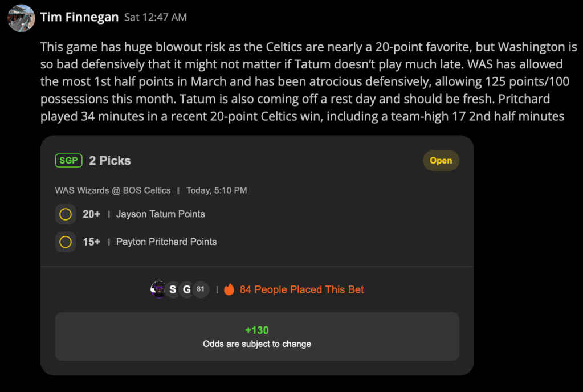This screenshot has width=583, height=392.
Task: Click 84 People Placed This Bet
Action: click(301, 289)
